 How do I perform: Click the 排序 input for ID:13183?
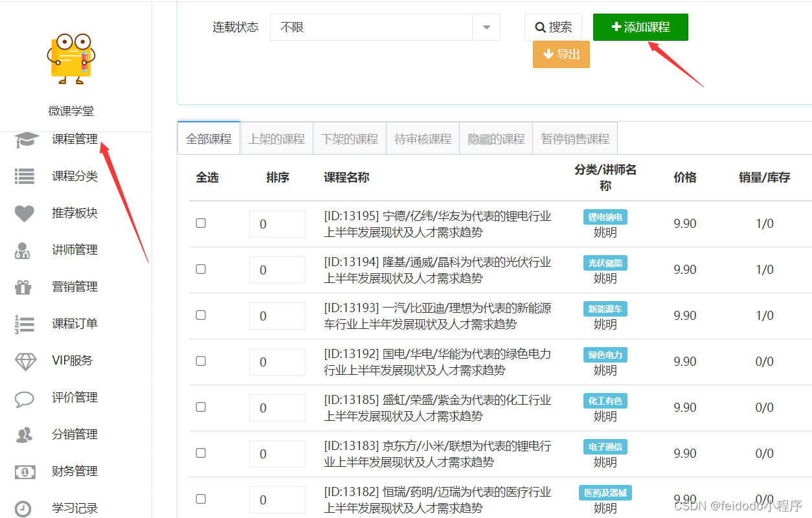coord(277,454)
